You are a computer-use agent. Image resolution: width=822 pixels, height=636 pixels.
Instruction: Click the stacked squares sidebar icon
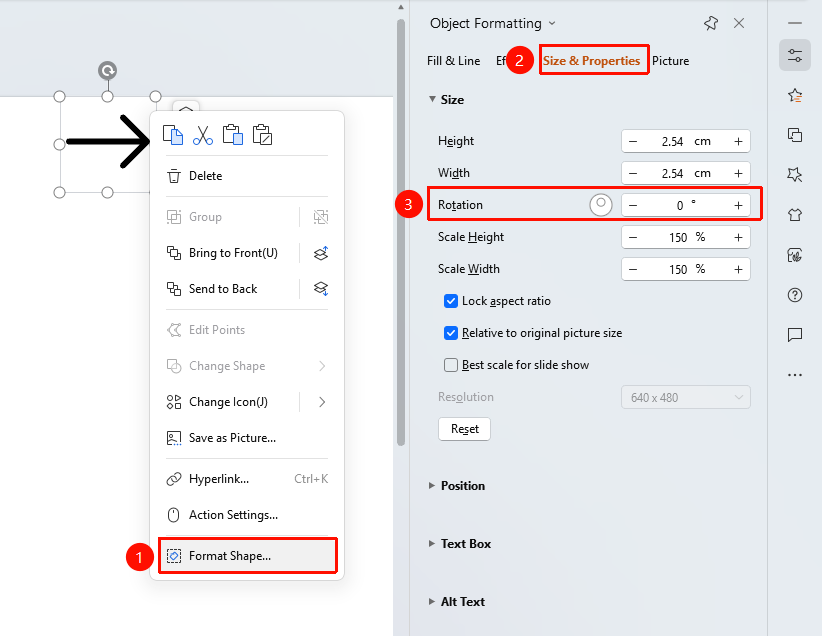[x=795, y=135]
